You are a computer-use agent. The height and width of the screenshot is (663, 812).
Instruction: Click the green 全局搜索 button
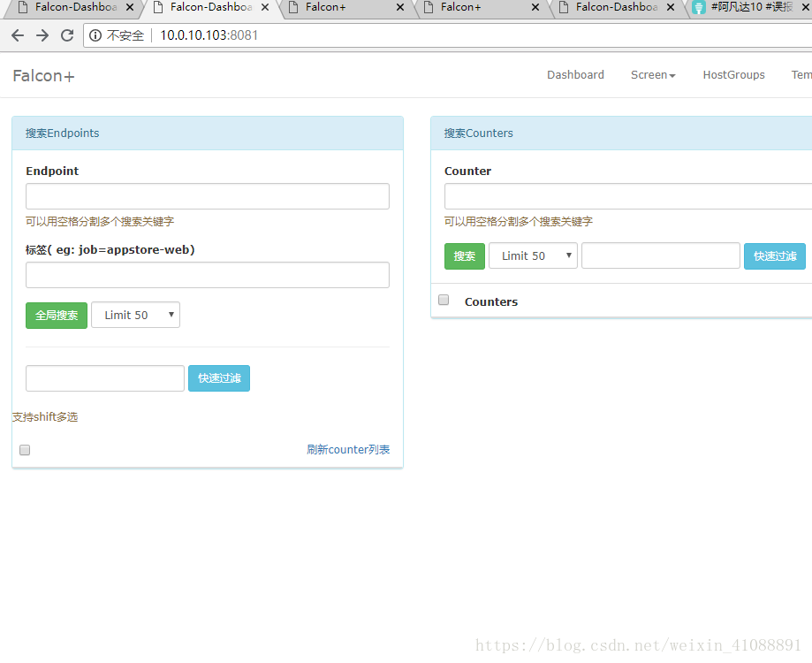point(57,316)
